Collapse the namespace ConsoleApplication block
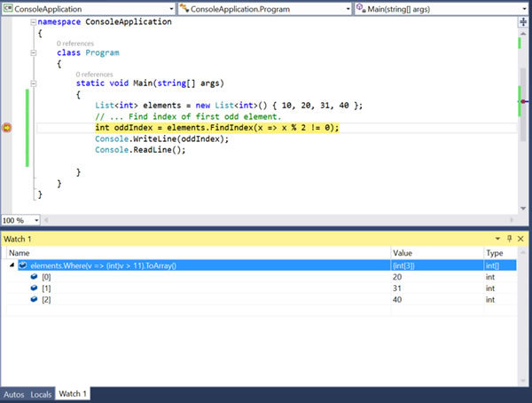 click(34, 22)
